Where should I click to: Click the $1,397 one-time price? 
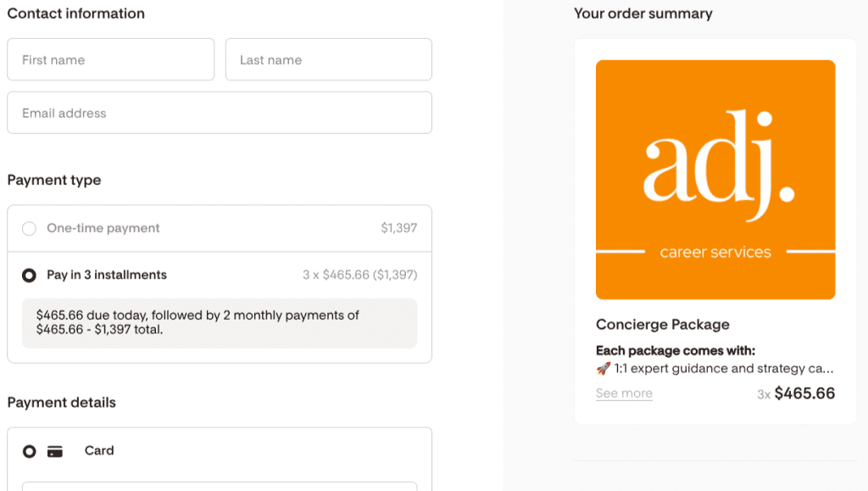click(x=398, y=228)
